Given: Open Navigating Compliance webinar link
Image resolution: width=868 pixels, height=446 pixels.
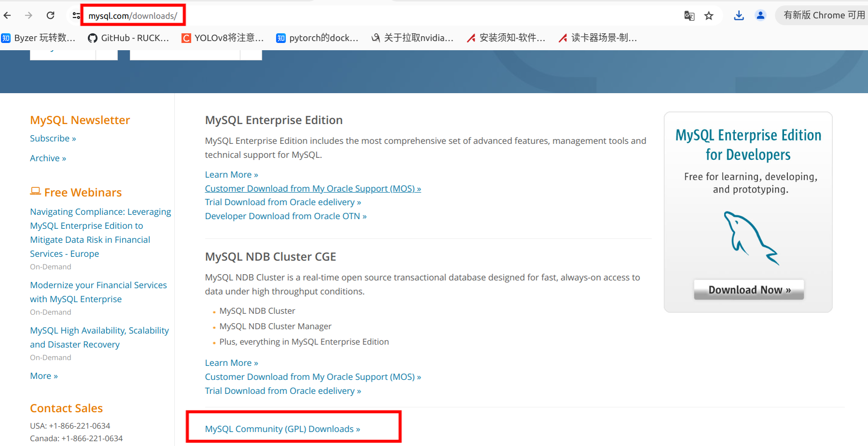Looking at the screenshot, I should pos(100,233).
